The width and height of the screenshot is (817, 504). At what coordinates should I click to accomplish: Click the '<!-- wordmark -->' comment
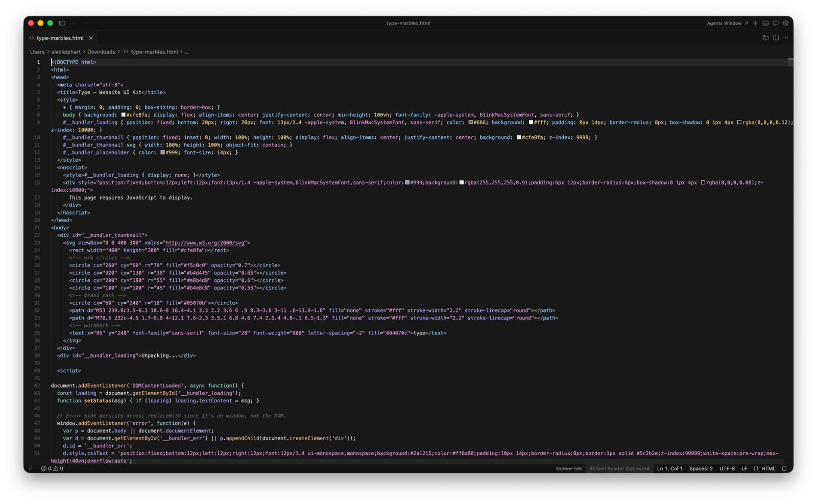click(94, 326)
